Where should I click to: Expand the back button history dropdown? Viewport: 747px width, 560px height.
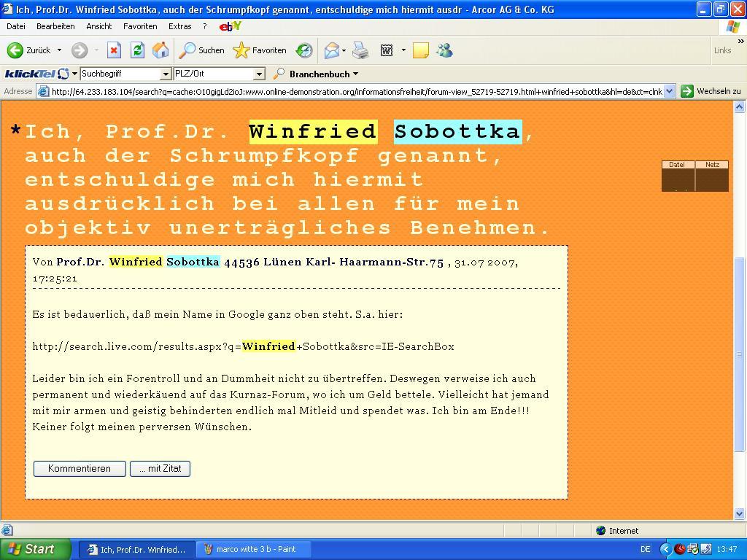pyautogui.click(x=60, y=50)
